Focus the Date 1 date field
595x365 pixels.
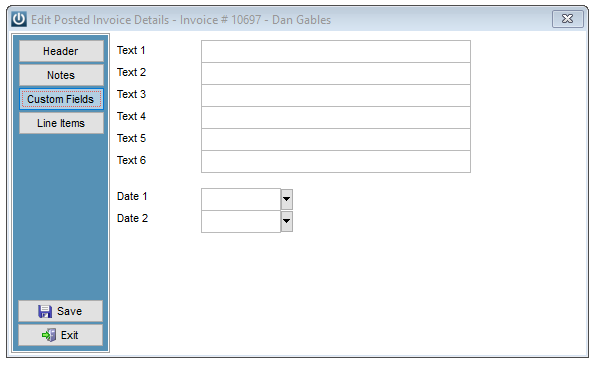(x=241, y=199)
